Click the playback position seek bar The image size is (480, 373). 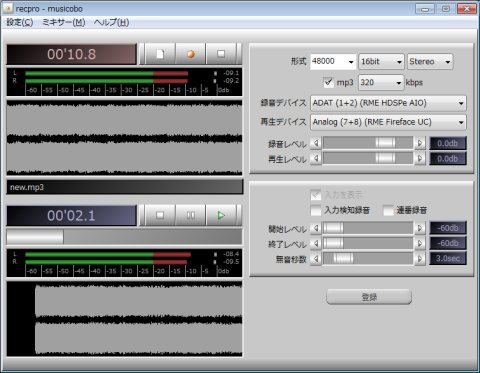click(124, 237)
